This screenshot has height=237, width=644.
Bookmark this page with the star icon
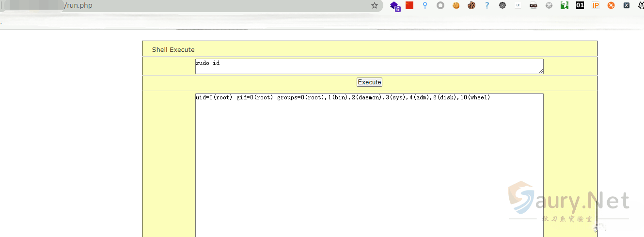[x=374, y=6]
